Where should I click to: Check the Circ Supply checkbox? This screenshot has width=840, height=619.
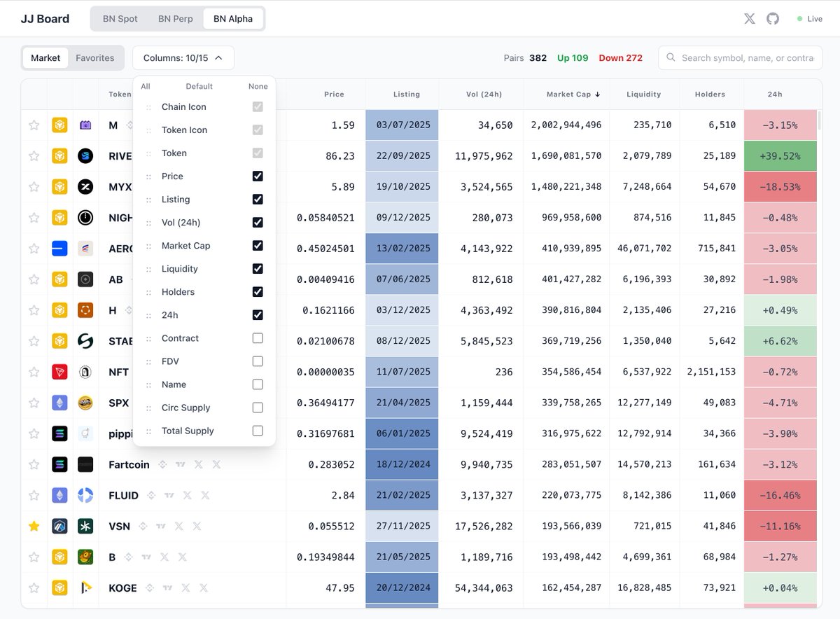click(x=258, y=407)
